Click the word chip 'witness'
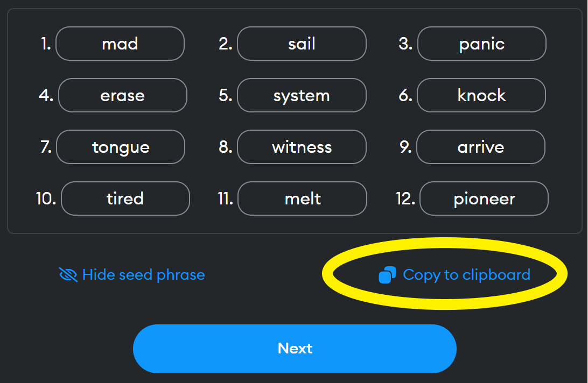Viewport: 588px width, 383px height. [302, 147]
